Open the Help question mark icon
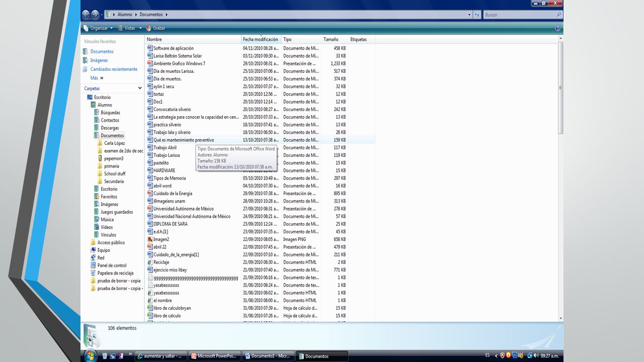 point(557,29)
